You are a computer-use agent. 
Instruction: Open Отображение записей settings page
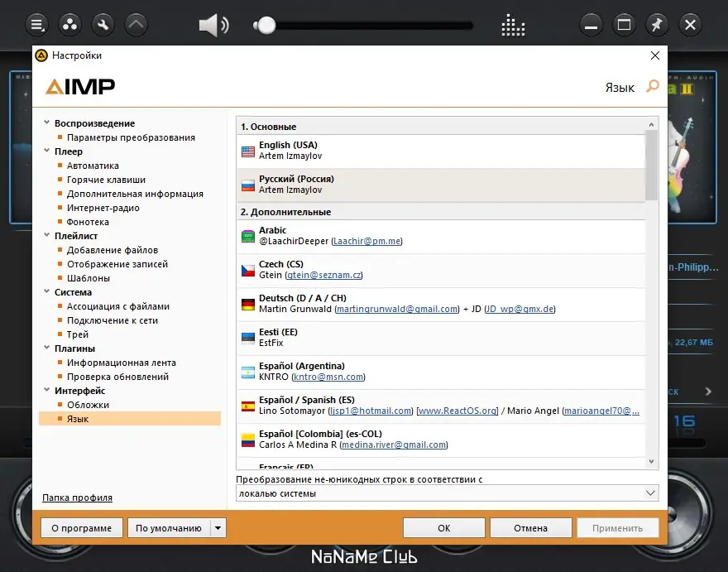pos(117,264)
